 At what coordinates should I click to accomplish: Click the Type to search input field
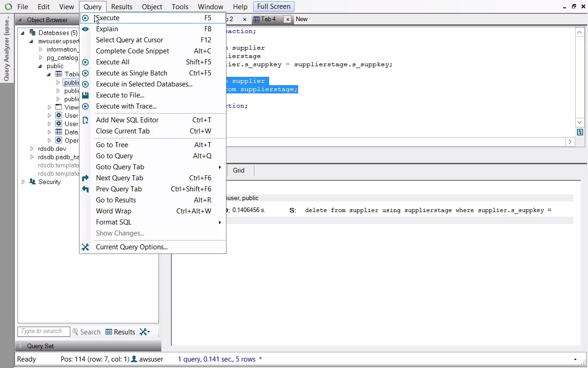point(44,331)
